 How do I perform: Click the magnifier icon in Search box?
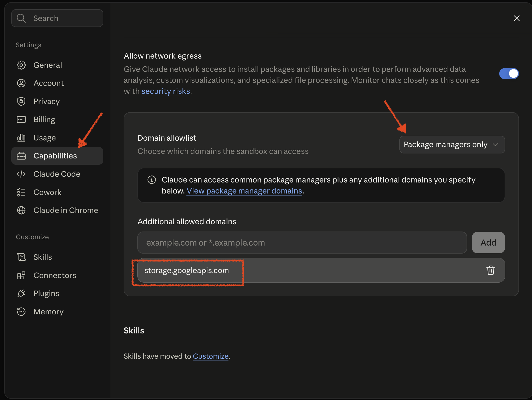(21, 18)
